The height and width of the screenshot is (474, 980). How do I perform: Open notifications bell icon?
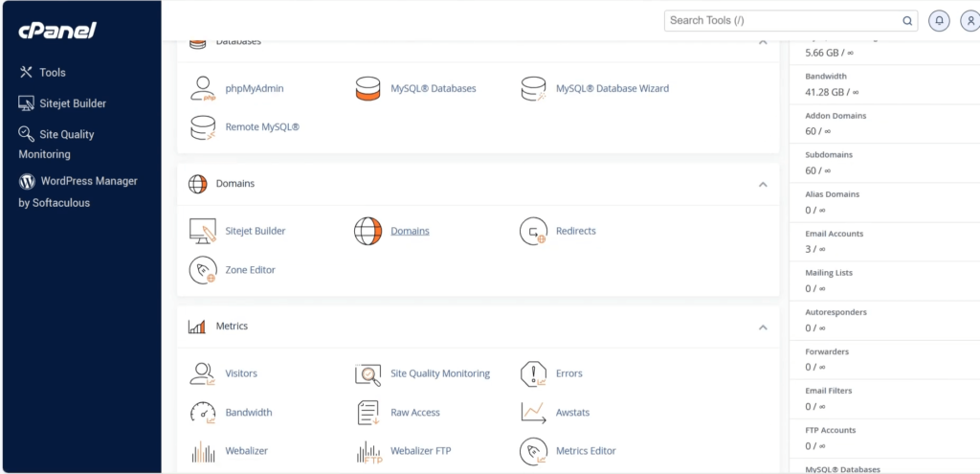click(x=939, y=21)
